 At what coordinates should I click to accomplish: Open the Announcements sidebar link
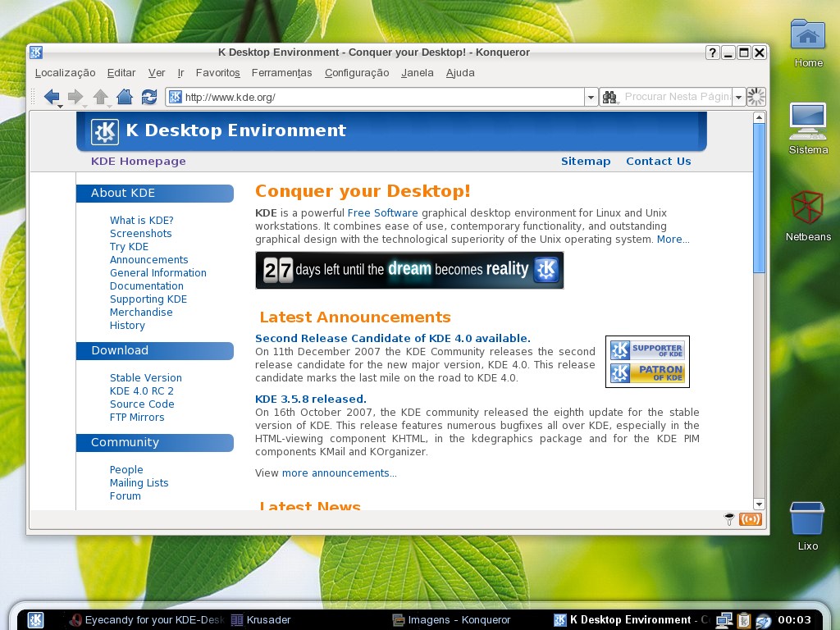[x=149, y=260]
